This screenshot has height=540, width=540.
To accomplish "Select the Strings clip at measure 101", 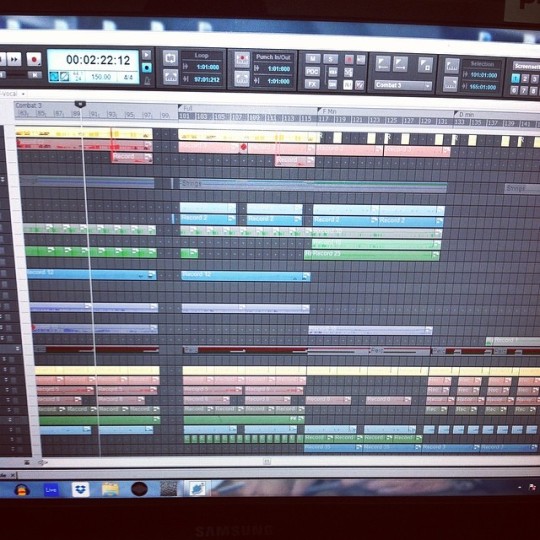I will coord(313,185).
